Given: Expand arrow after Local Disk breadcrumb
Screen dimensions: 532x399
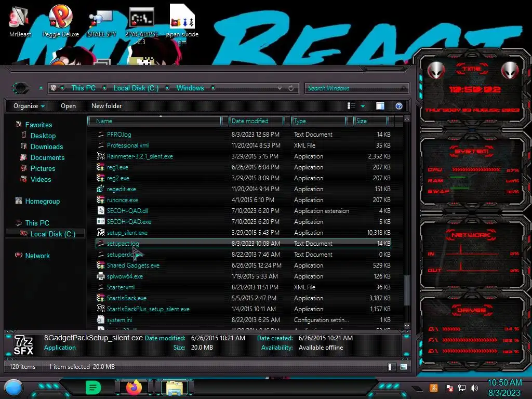Looking at the screenshot, I should click(x=167, y=88).
